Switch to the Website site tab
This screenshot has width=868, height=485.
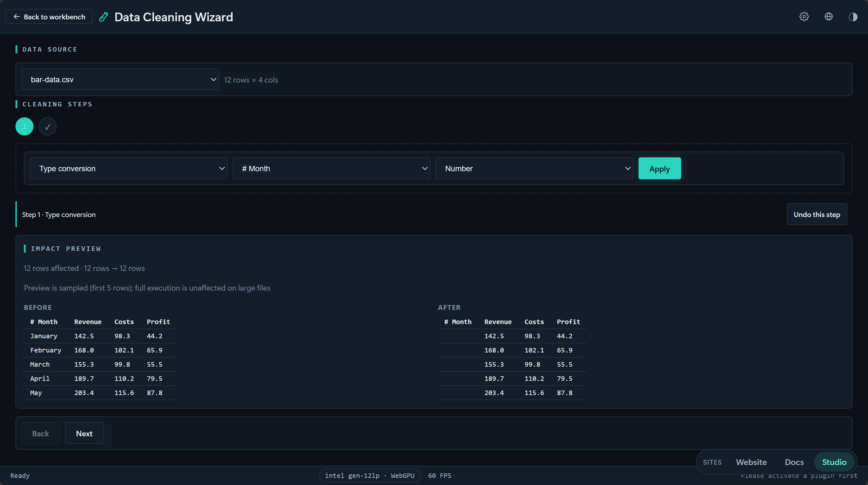pos(751,462)
